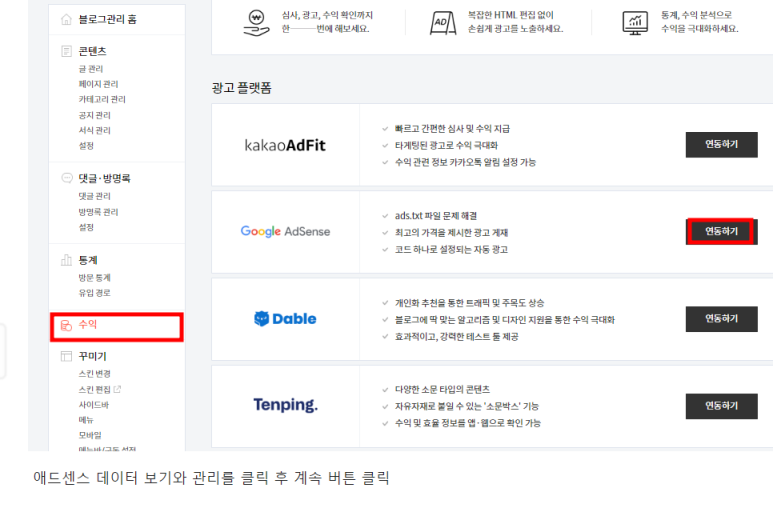Viewport: 773px width, 508px height.
Task: Click the bar chart icon beside 통계
Action: (x=66, y=260)
